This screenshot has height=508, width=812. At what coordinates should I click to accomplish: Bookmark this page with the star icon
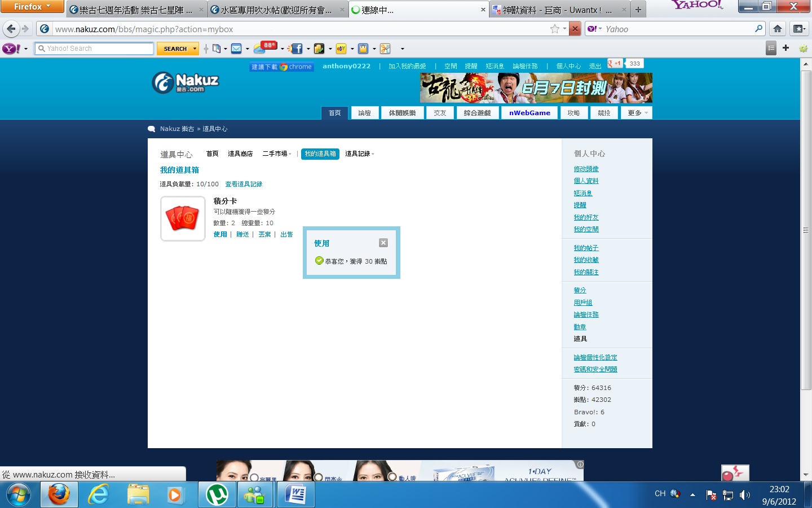tap(555, 29)
